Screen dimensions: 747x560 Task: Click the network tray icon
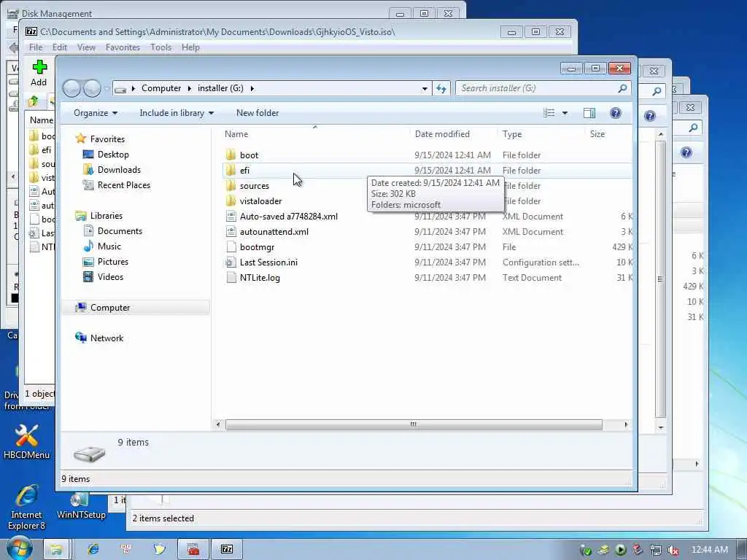pos(656,550)
